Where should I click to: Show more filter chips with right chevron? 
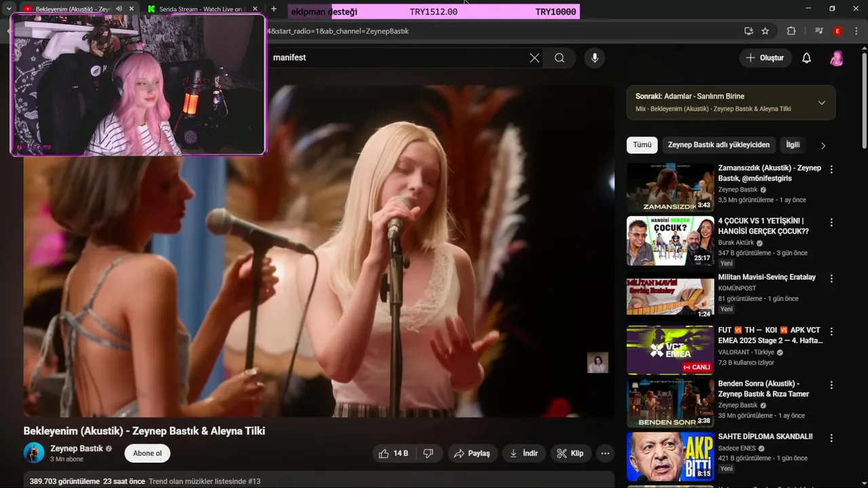click(x=823, y=145)
